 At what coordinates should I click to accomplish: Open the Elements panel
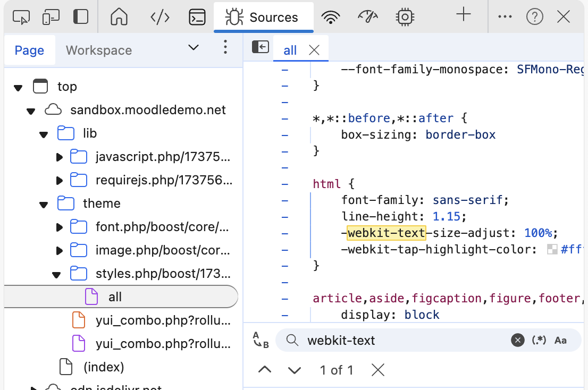point(159,17)
